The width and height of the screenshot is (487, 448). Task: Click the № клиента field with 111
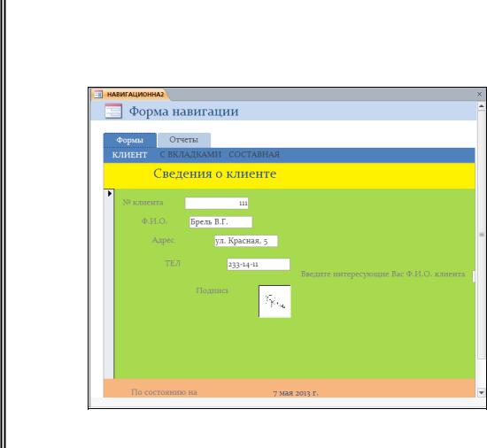(216, 204)
